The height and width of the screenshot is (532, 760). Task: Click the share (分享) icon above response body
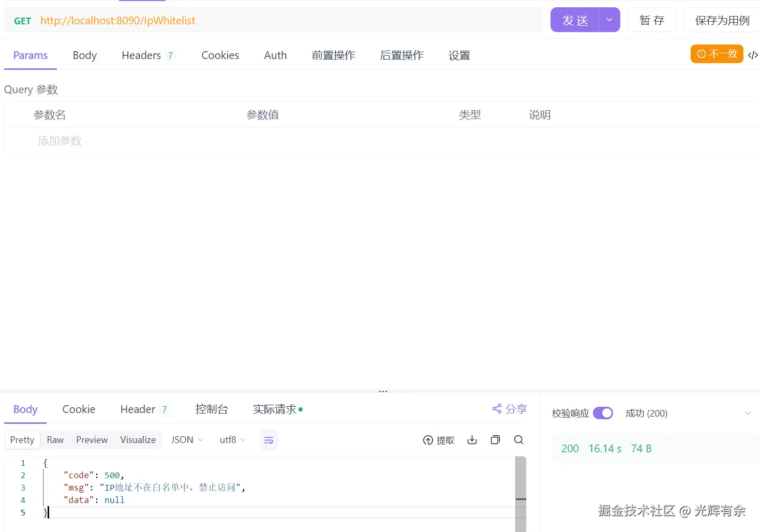(509, 409)
